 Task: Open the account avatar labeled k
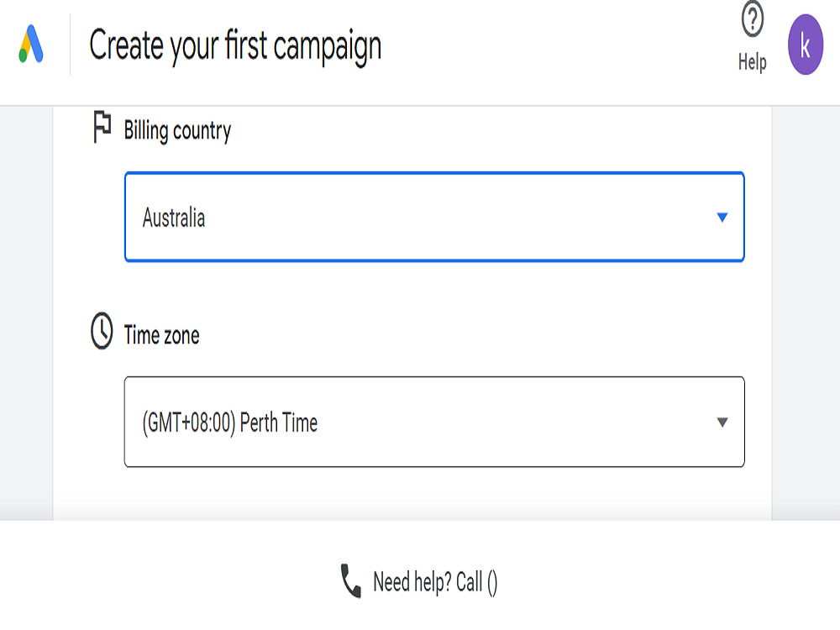pos(806,45)
